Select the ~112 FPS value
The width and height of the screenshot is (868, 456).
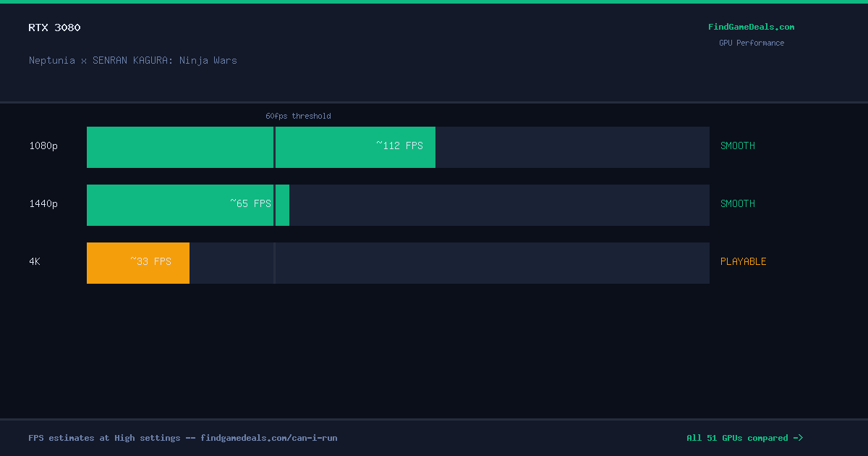tap(399, 145)
